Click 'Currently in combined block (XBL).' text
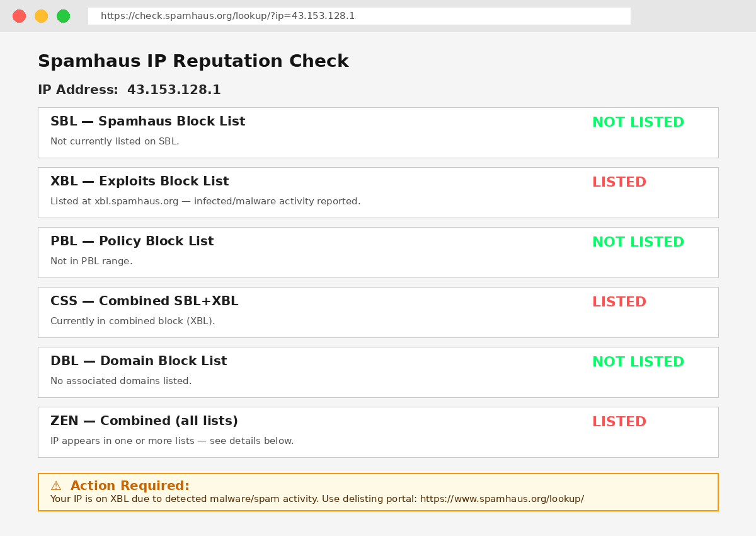Viewport: 756px width, 536px height. coord(133,321)
